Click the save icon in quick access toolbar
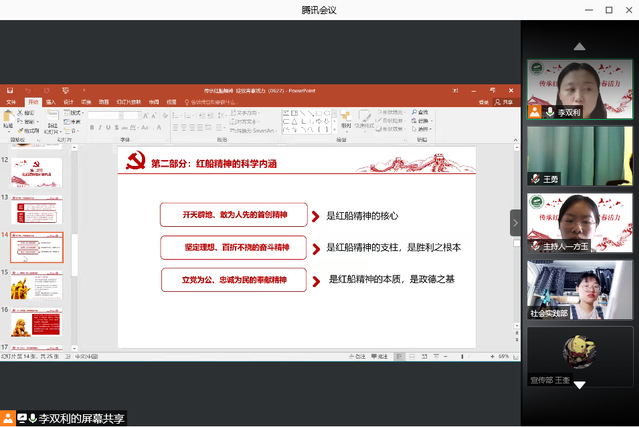This screenshot has height=427, width=639. 9,91
